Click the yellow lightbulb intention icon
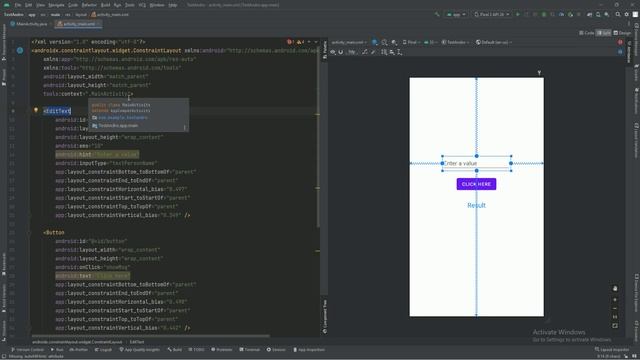Image resolution: width=640 pixels, height=360 pixels. pos(36,110)
